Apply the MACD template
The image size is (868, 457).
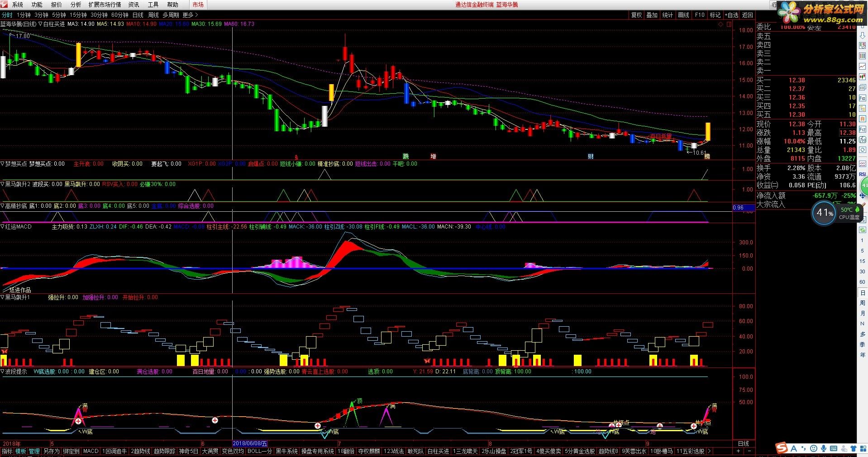click(x=91, y=451)
